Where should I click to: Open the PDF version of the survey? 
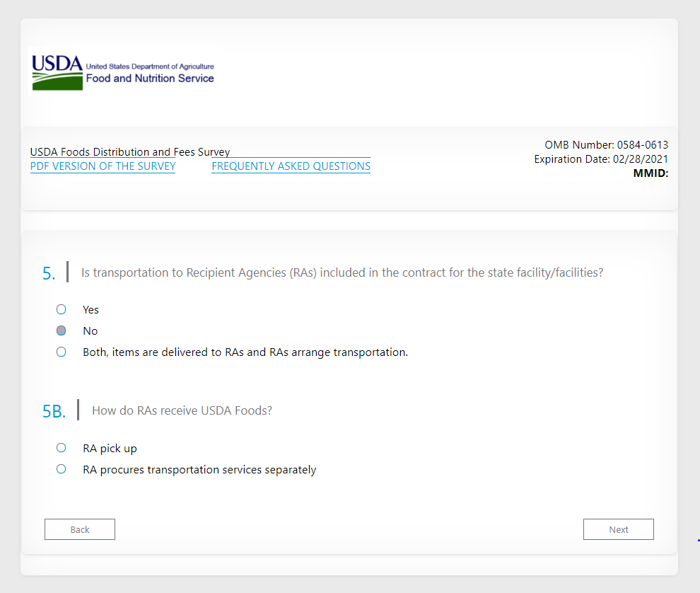coord(103,166)
